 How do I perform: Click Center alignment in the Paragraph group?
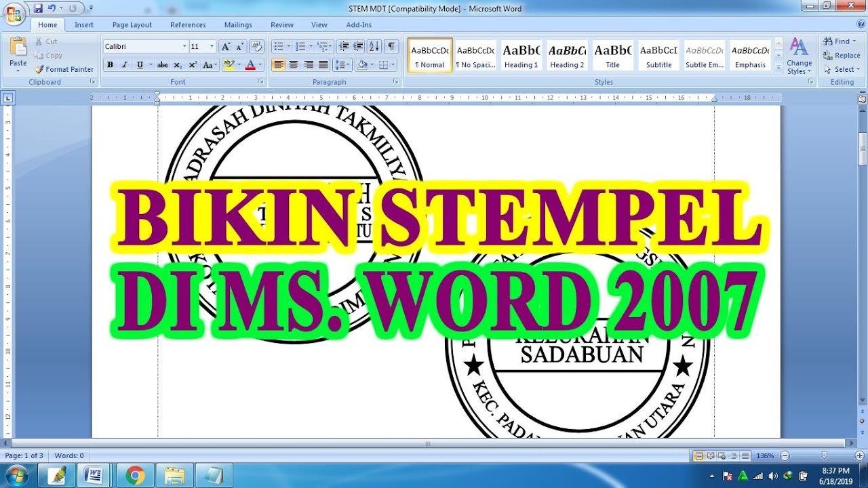coord(294,65)
